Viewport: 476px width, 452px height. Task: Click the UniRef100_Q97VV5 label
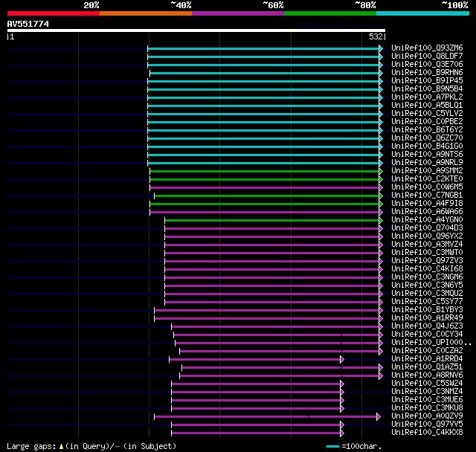pos(427,424)
